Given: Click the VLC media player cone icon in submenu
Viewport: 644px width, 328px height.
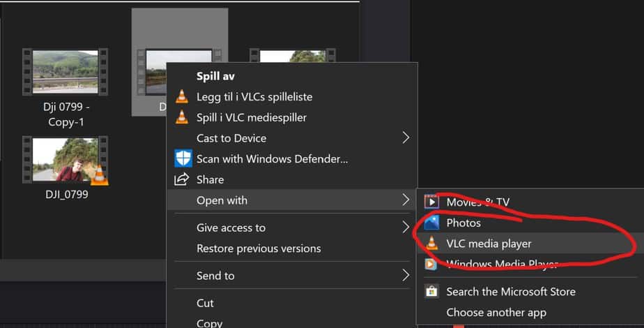Looking at the screenshot, I should [x=431, y=244].
